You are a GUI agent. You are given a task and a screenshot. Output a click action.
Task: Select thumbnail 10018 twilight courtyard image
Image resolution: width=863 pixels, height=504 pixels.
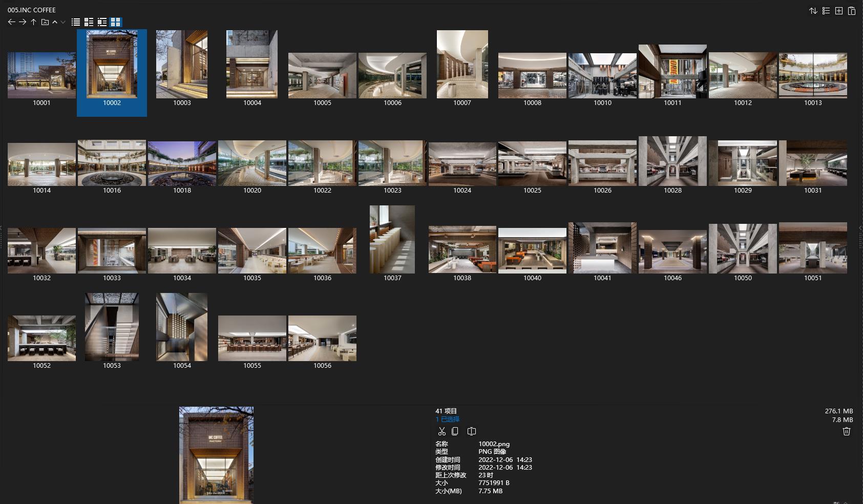(x=182, y=164)
